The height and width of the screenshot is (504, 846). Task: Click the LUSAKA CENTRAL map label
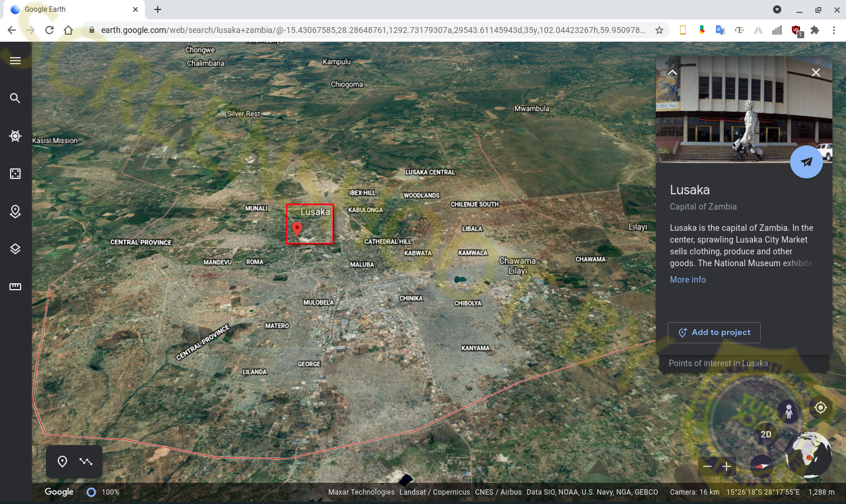coord(430,173)
